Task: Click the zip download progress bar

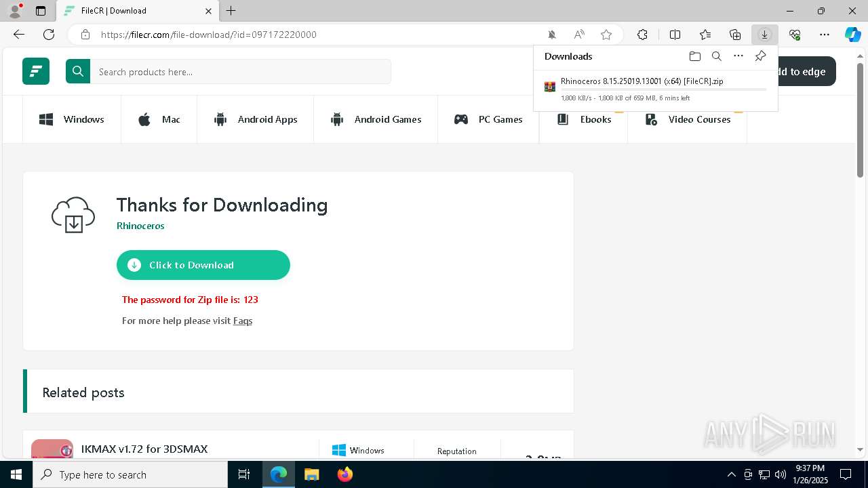Action: coord(664,89)
